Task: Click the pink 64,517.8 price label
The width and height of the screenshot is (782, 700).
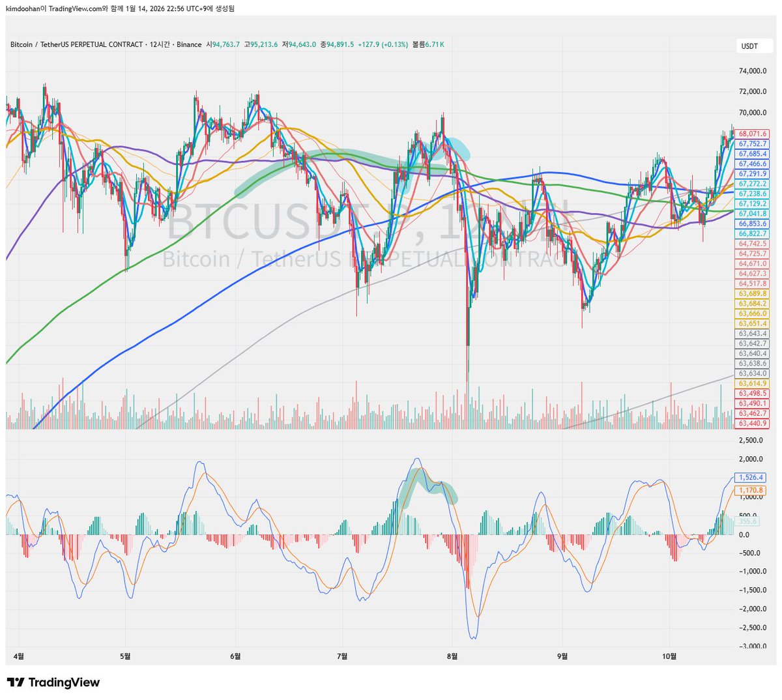Action: pos(752,284)
